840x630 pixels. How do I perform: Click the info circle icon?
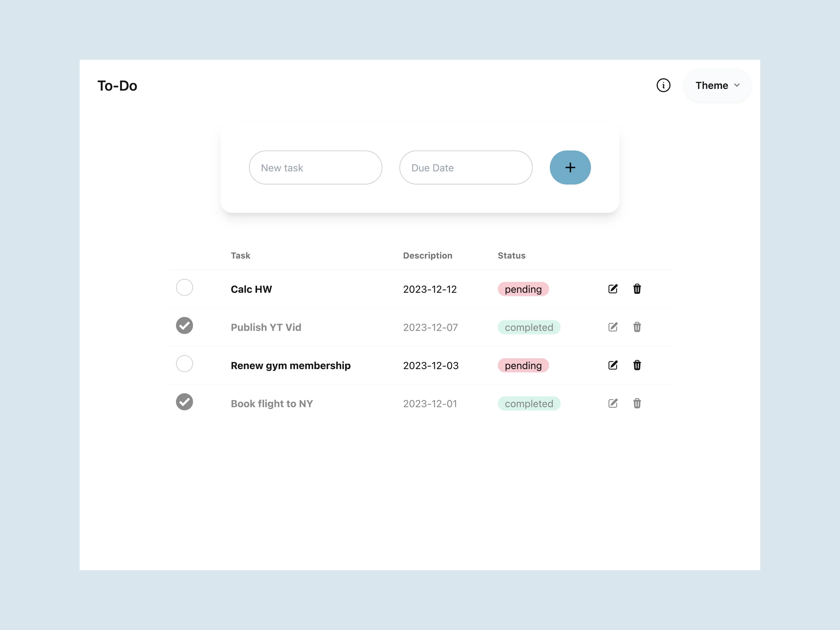click(663, 85)
